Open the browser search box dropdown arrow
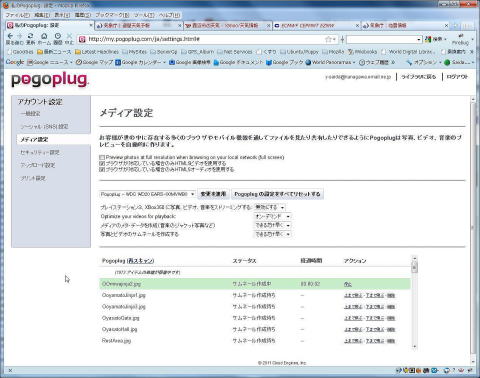Image resolution: width=480 pixels, height=378 pixels. pos(419,40)
